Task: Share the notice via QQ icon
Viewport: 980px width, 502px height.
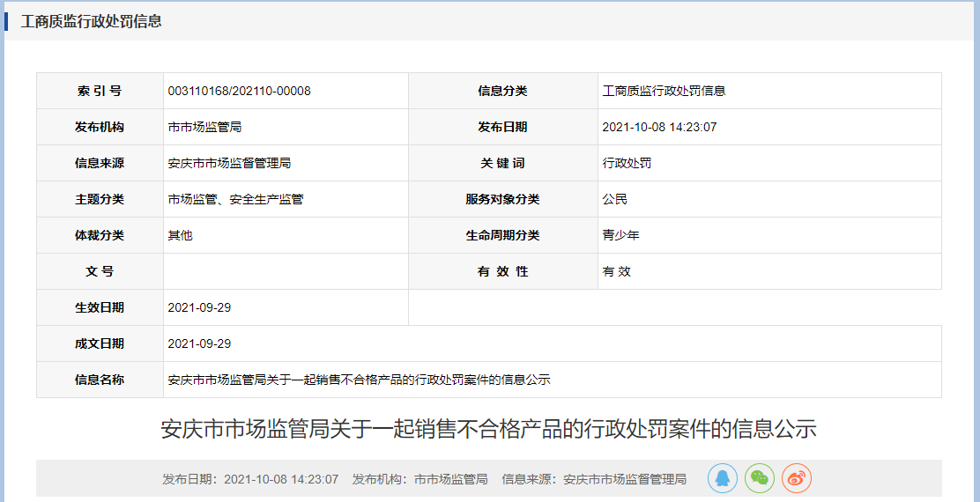Action: [x=723, y=479]
